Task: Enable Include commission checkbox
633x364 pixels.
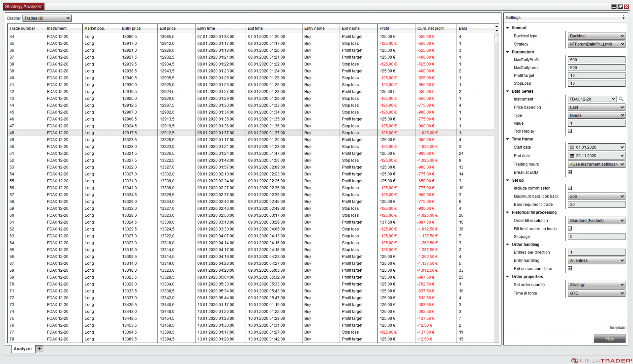Action: (570, 188)
